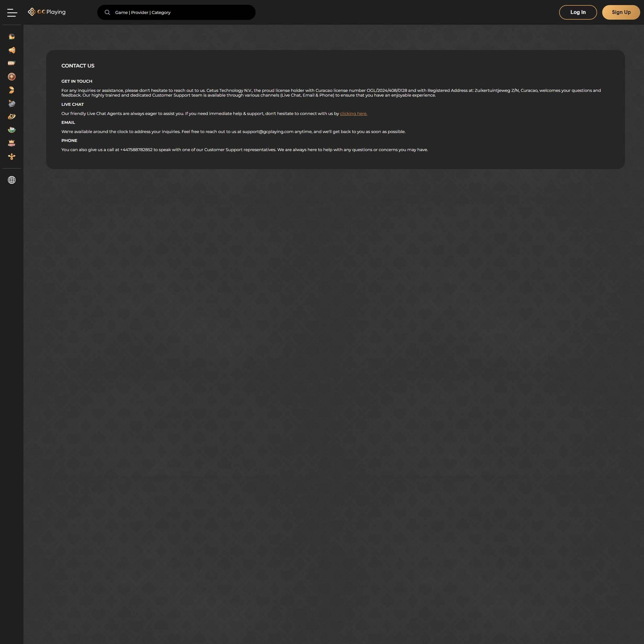Open the card table games icon
The image size is (644, 644).
[12, 130]
